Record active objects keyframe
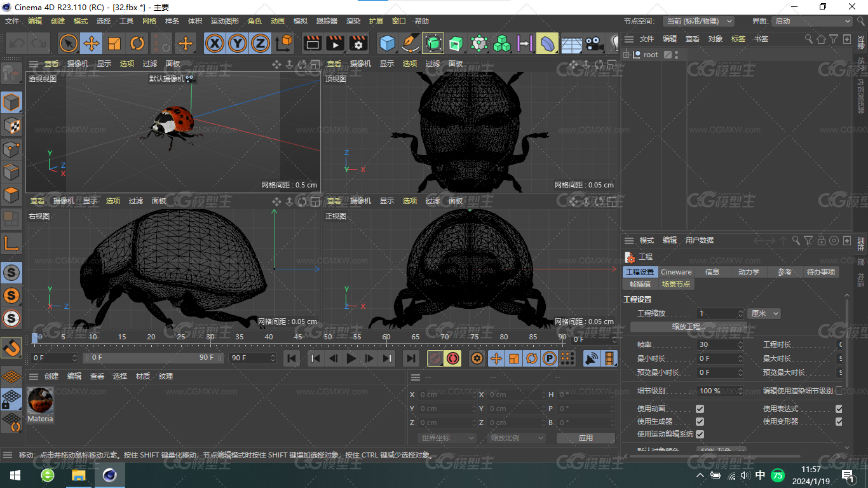The image size is (868, 488). tap(435, 359)
